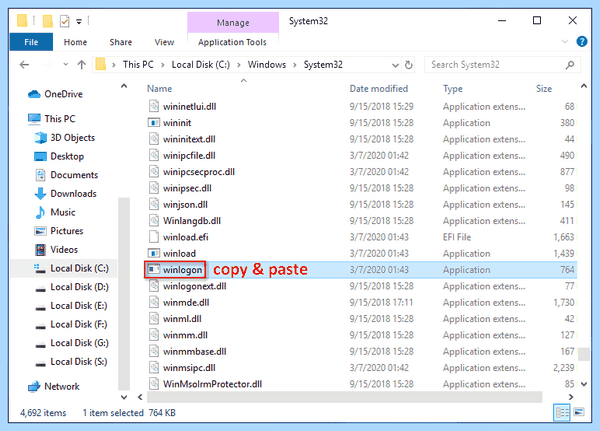Select Local Disk (F:) in navigation pane
This screenshot has width=600, height=431.
click(79, 325)
